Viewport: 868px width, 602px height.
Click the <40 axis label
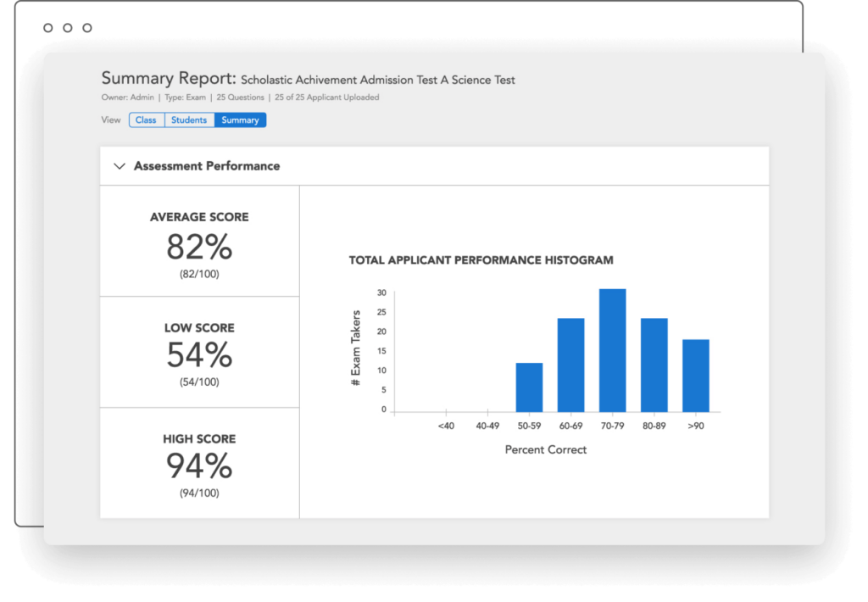[x=446, y=426]
